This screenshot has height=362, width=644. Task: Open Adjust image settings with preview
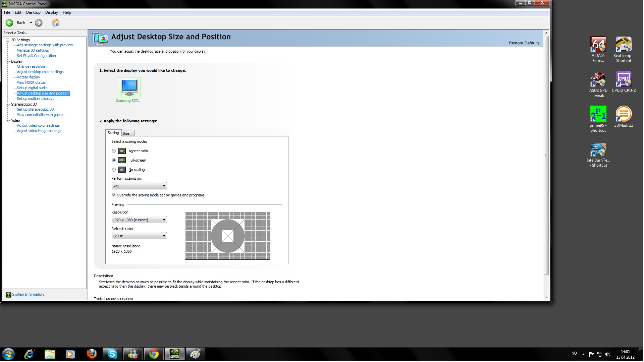click(45, 45)
